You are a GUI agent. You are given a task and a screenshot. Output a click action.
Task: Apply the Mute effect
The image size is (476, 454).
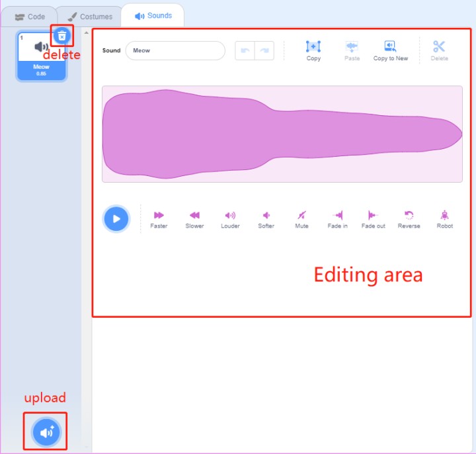pos(301,220)
